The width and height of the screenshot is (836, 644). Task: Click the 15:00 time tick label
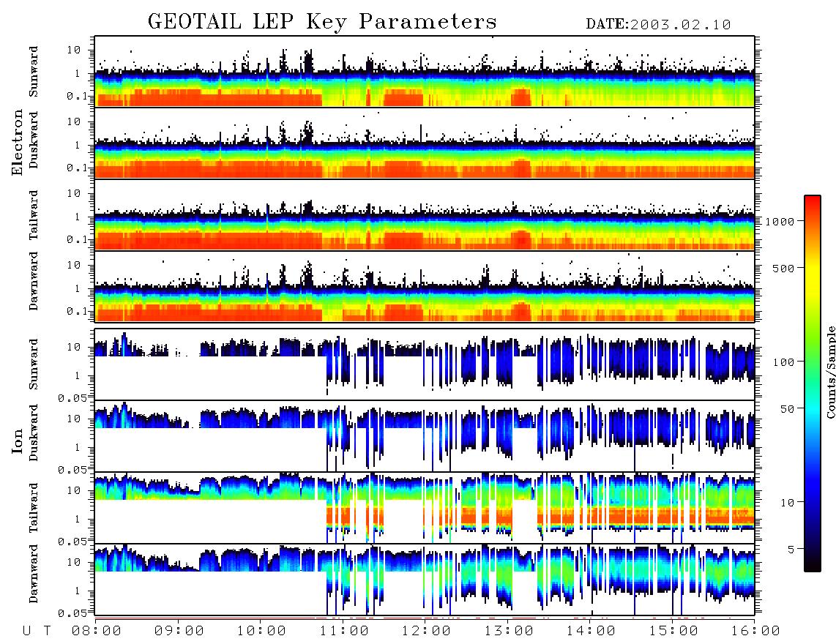673,631
